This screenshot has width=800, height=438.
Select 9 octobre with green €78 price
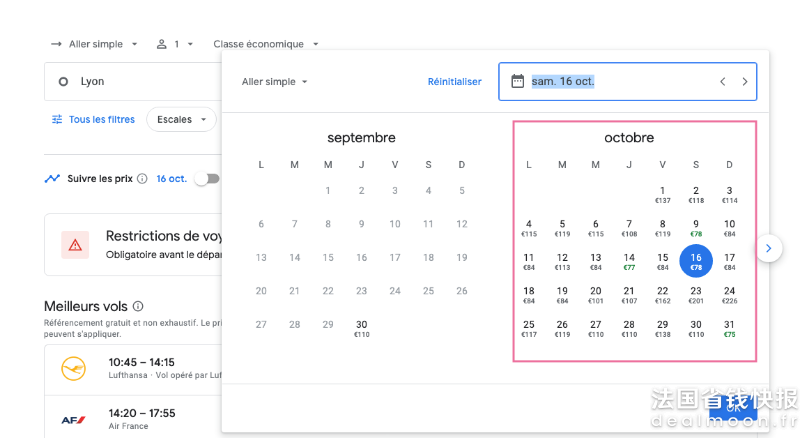pyautogui.click(x=696, y=228)
